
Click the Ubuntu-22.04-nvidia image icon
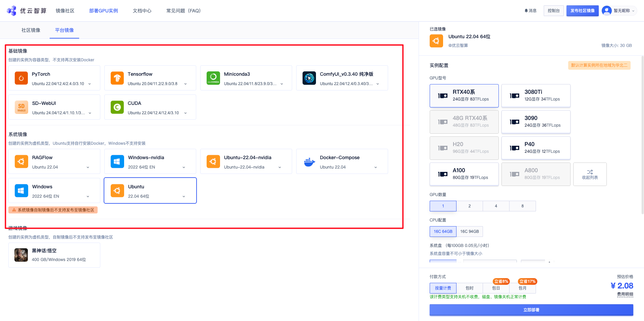click(x=213, y=162)
